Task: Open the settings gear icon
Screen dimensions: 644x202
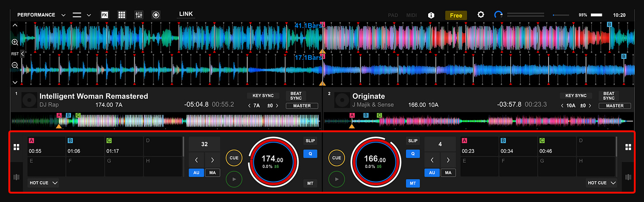Action: 481,15
